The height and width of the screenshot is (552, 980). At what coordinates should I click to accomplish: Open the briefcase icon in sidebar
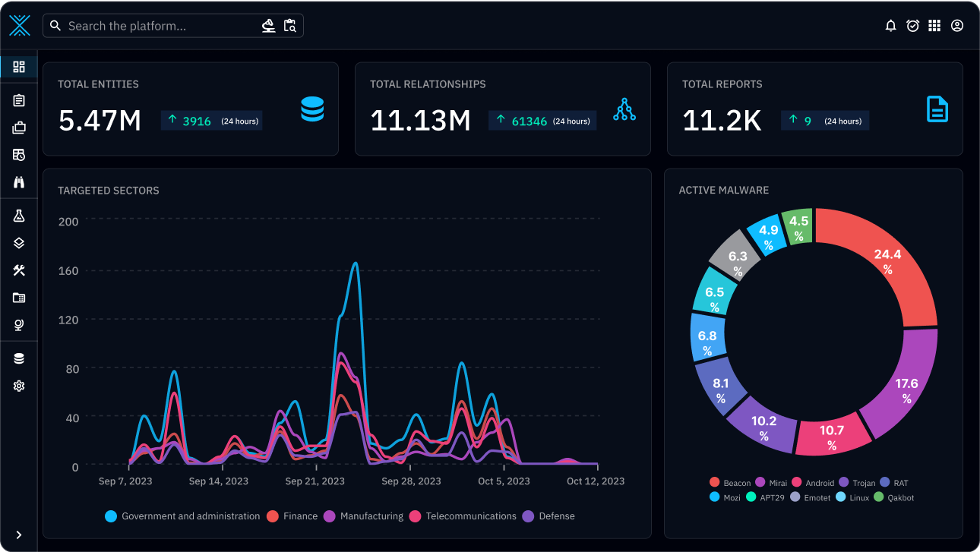click(x=19, y=128)
